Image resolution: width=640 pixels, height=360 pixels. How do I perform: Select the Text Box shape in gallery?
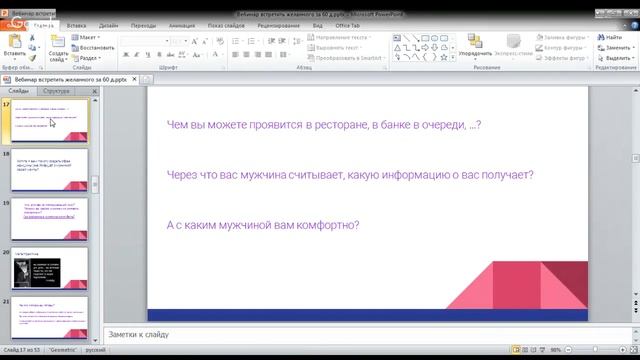click(x=397, y=38)
